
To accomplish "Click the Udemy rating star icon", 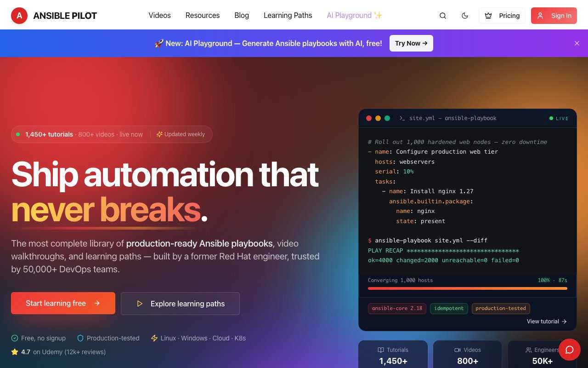I will (15, 352).
